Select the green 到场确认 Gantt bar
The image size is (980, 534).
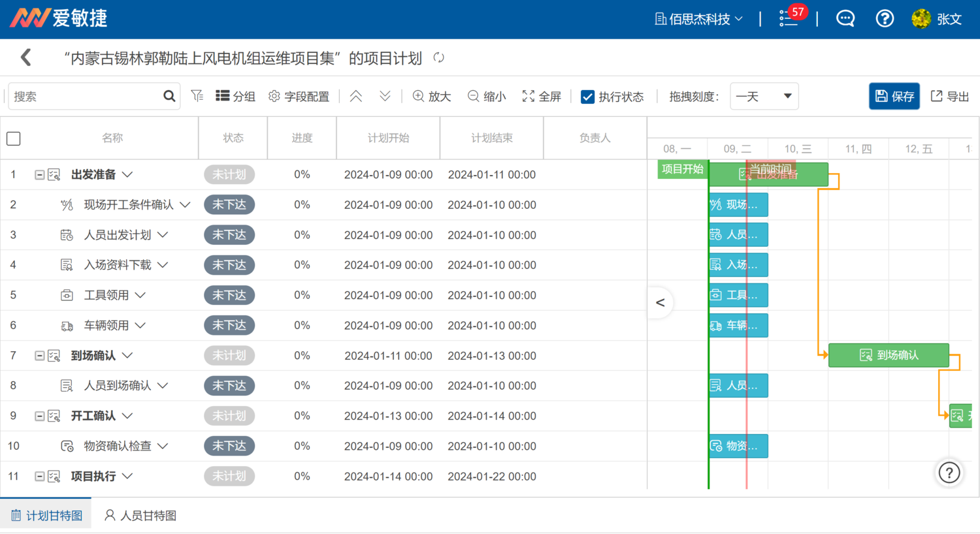point(889,355)
